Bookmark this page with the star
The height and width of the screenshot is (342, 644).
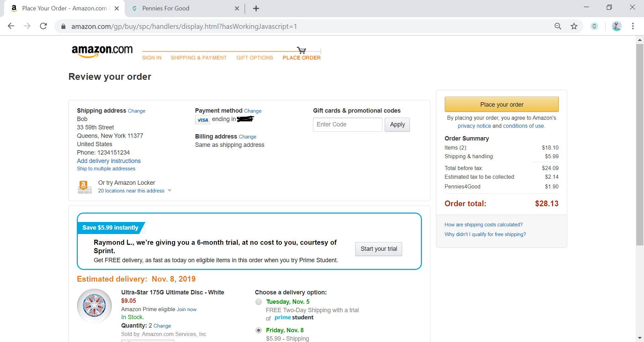[x=574, y=26]
